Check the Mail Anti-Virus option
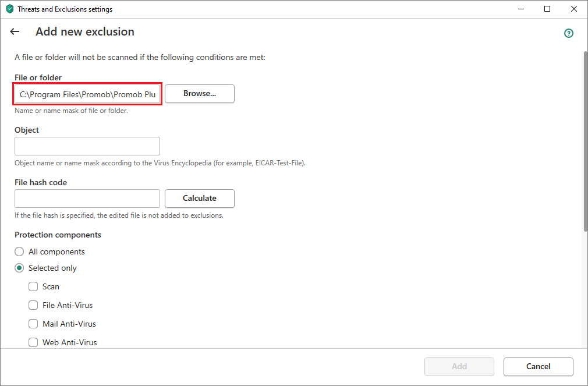Image resolution: width=588 pixels, height=386 pixels. [33, 324]
